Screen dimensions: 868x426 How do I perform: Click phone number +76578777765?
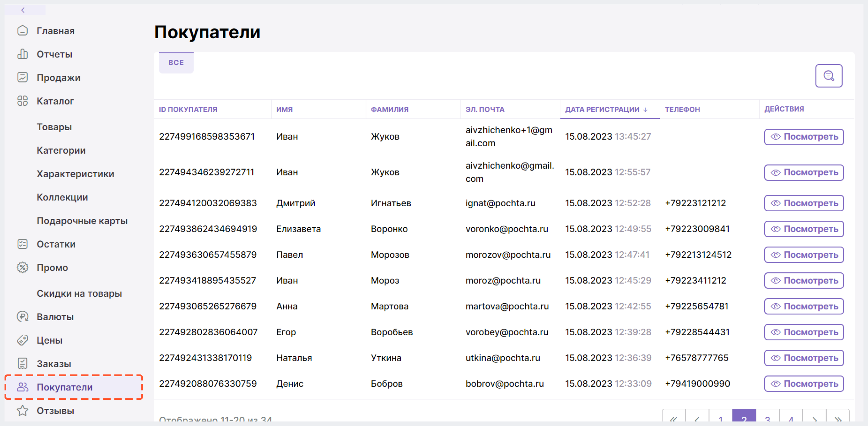coord(697,358)
